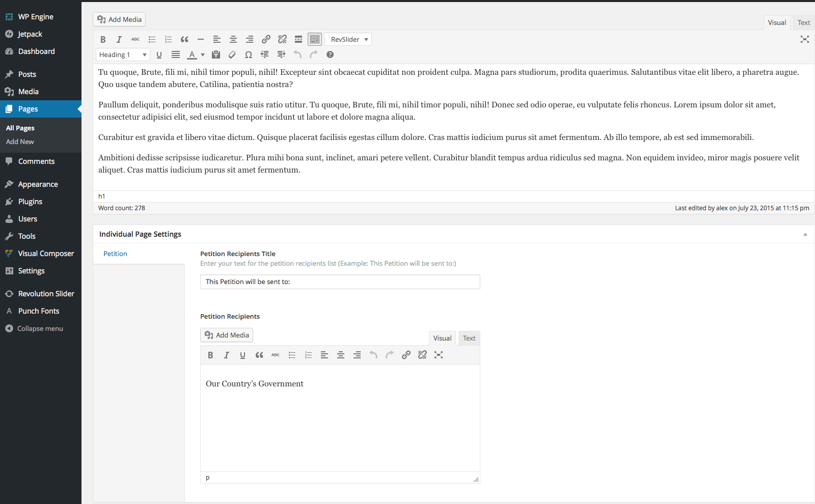The height and width of the screenshot is (504, 815).
Task: Insert horizontal line in main editor
Action: pos(201,39)
